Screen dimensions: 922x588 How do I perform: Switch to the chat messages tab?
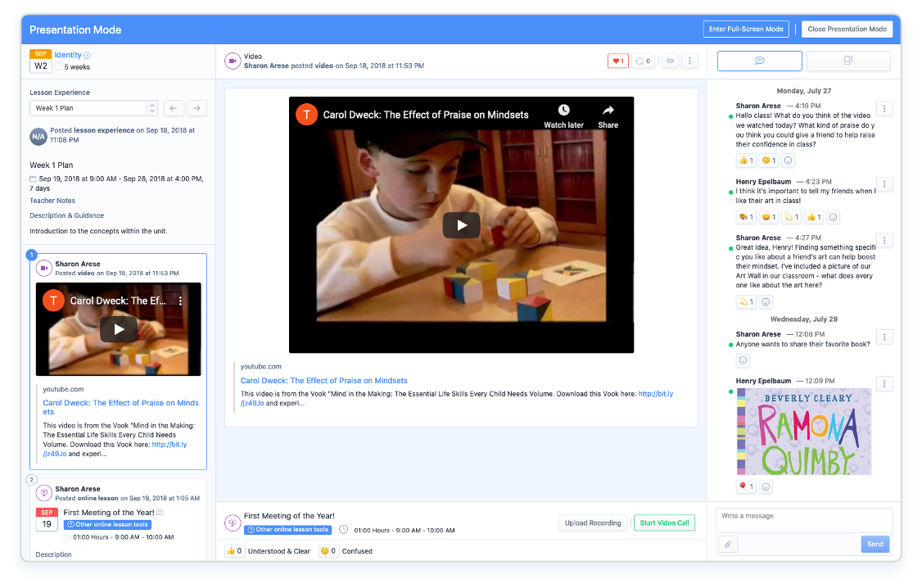click(x=759, y=61)
